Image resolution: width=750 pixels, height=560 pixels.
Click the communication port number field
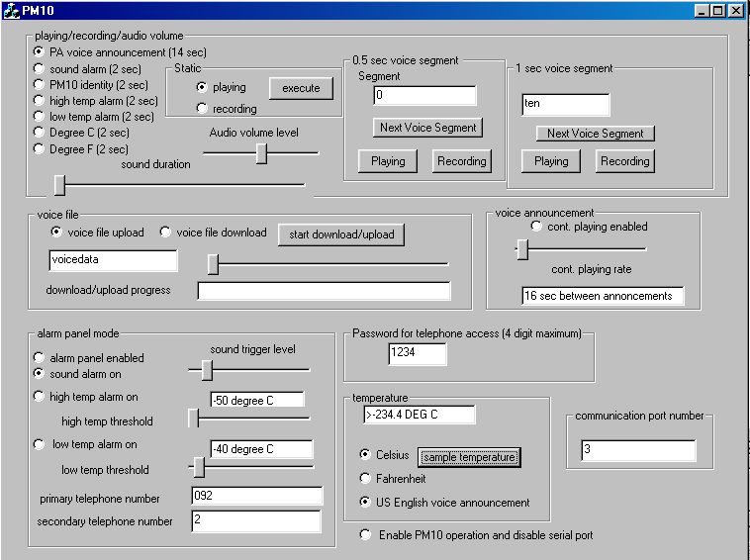coord(638,450)
